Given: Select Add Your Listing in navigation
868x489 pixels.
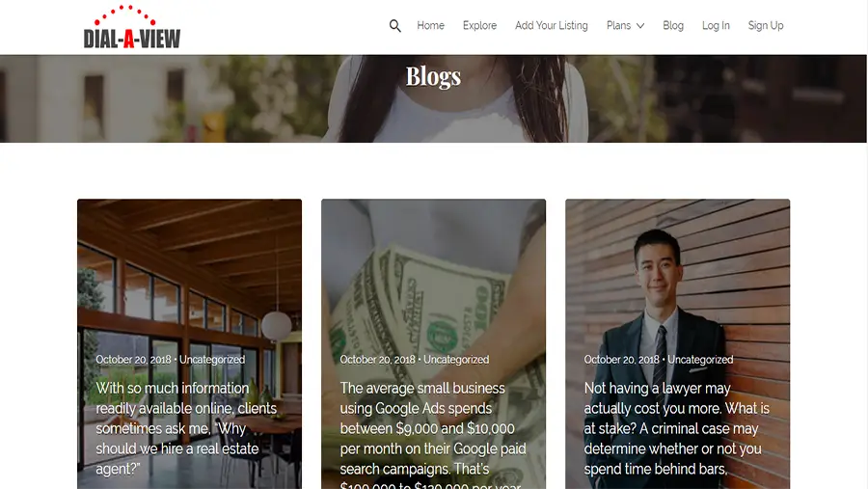Looking at the screenshot, I should point(552,25).
